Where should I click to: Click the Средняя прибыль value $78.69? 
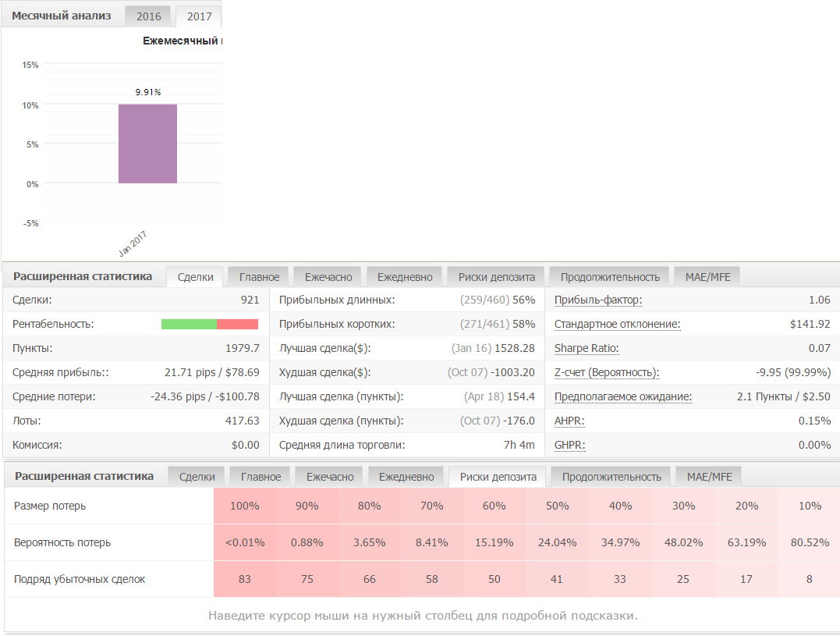coord(242,372)
